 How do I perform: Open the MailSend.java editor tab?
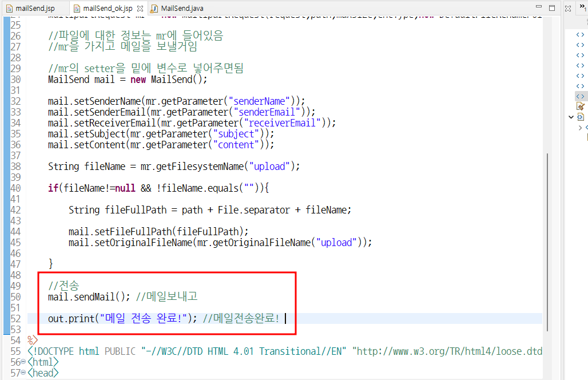coord(177,8)
